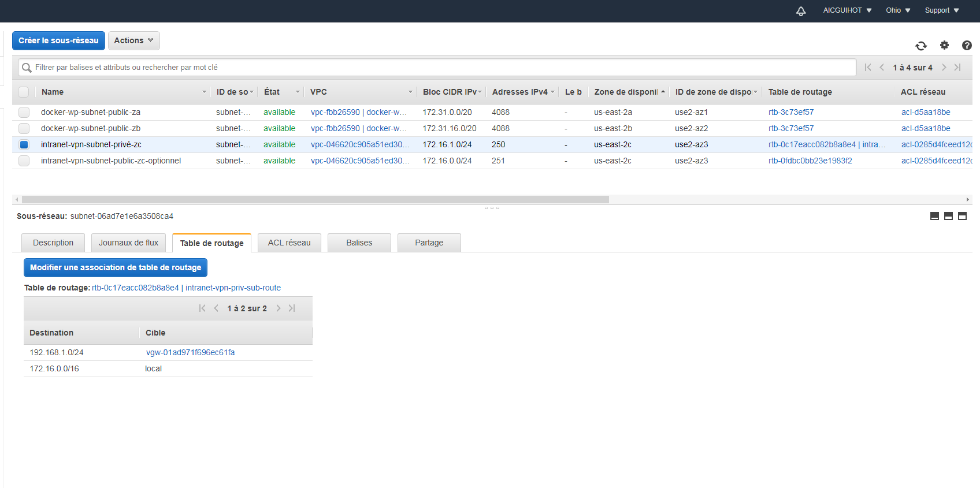
Task: Open the Actions dropdown menu
Action: point(133,40)
